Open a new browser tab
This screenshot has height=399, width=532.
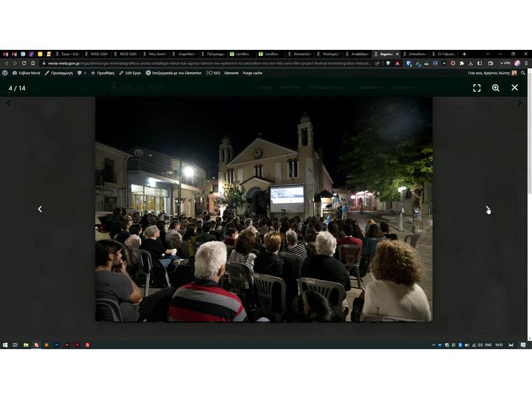tap(464, 54)
